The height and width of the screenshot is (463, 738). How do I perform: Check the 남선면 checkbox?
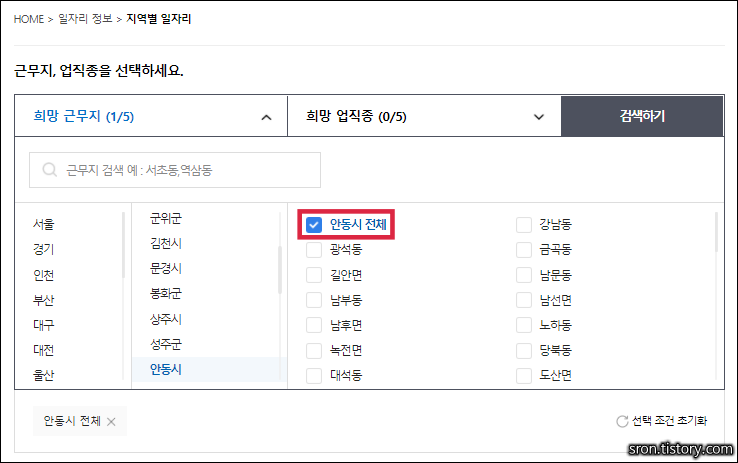[524, 300]
